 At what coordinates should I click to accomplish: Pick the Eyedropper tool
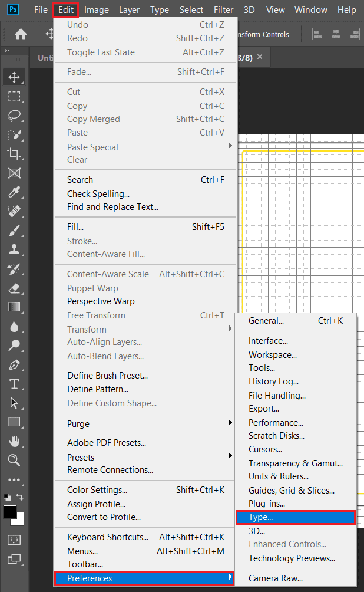point(14,192)
